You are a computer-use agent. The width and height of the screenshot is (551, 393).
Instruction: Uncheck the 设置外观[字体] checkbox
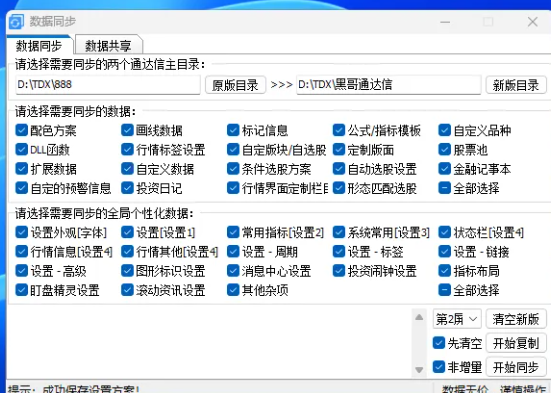(22, 232)
